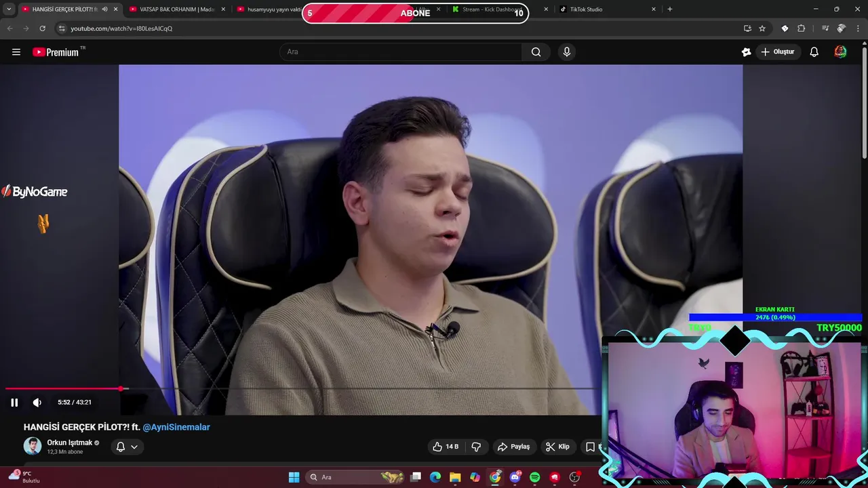
Task: Open Spotify from taskbar
Action: pos(534,477)
